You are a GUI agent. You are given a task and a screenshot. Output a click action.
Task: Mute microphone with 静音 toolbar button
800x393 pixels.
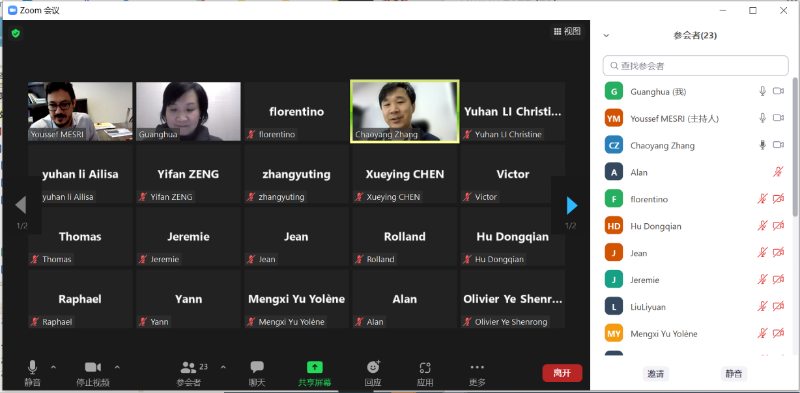33,373
